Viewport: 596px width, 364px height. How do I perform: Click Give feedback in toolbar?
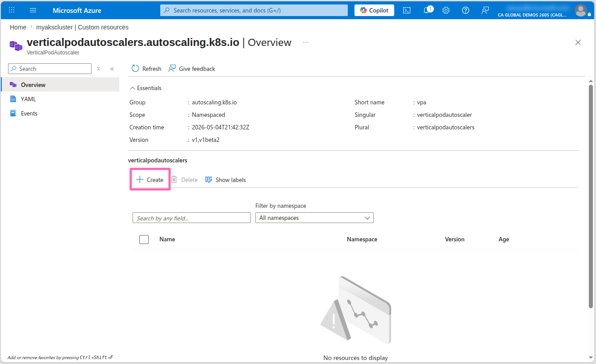[192, 69]
